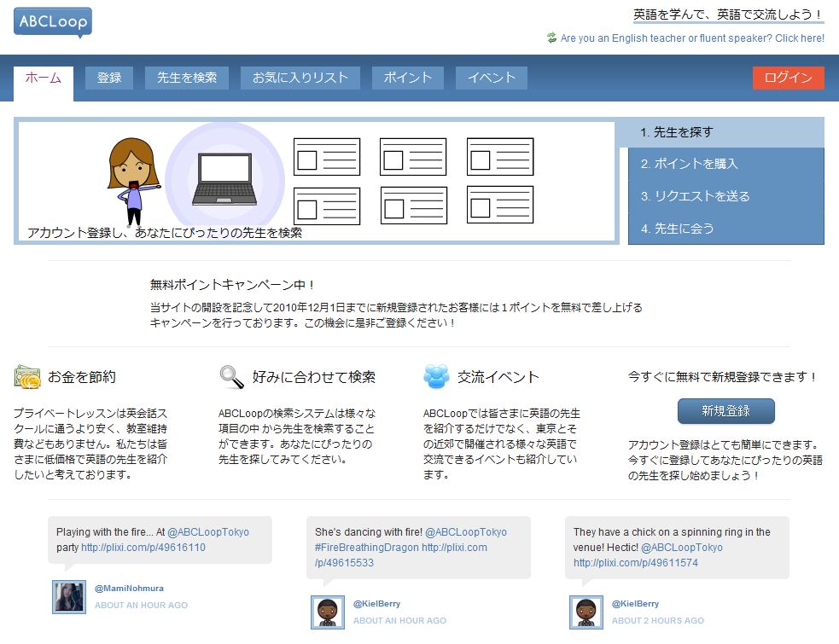Select step 4. 先生に会う
Image resolution: width=839 pixels, height=644 pixels.
coord(726,229)
